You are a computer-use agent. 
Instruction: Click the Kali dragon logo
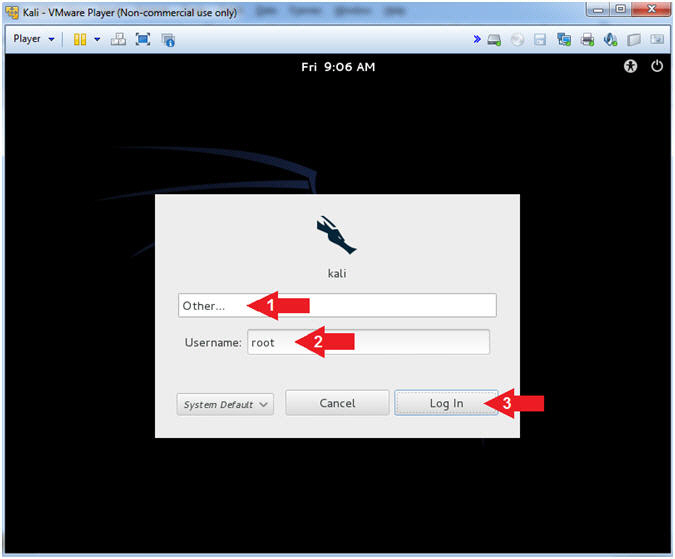click(x=336, y=235)
